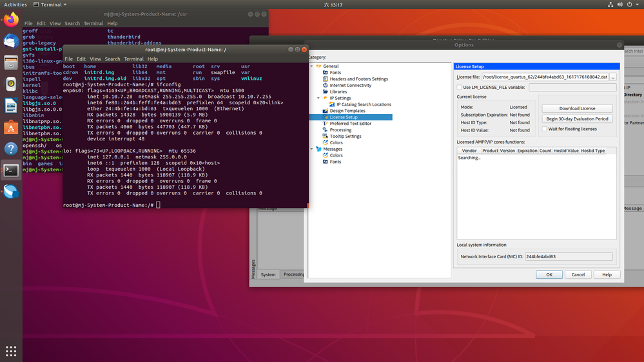Open Firefox from the dock
Viewport: 644px width, 362px height.
[x=11, y=20]
